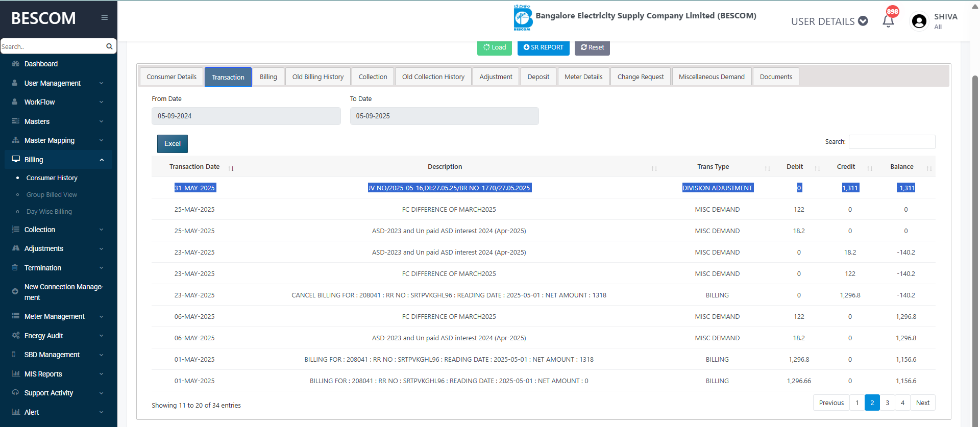Click the Support Activity headset icon
Viewport: 980px width, 427px height.
(x=15, y=393)
